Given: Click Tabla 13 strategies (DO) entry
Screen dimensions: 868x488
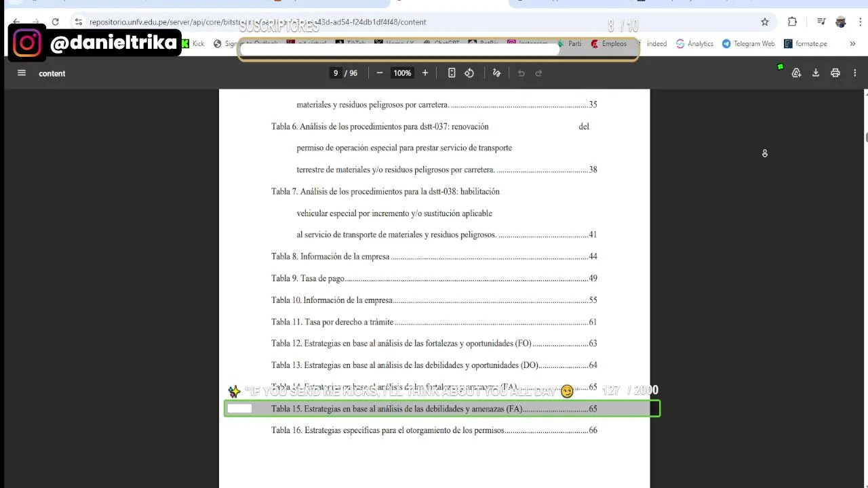Looking at the screenshot, I should click(x=434, y=365).
